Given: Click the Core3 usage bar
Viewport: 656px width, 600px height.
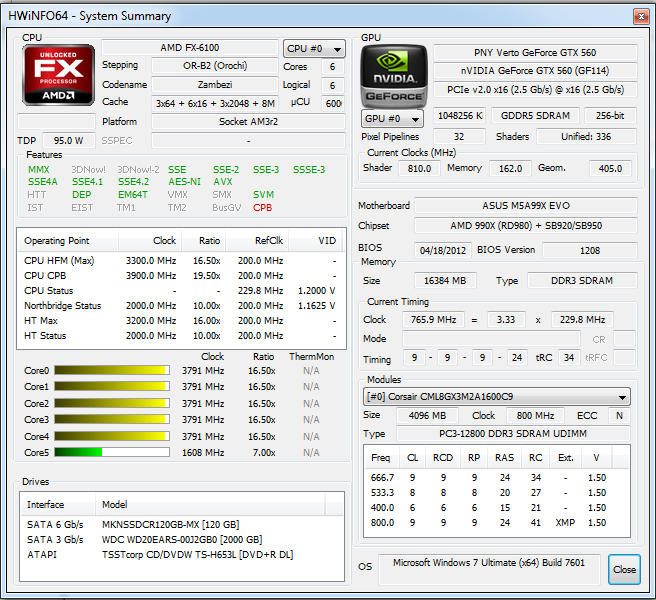Looking at the screenshot, I should pyautogui.click(x=112, y=419).
